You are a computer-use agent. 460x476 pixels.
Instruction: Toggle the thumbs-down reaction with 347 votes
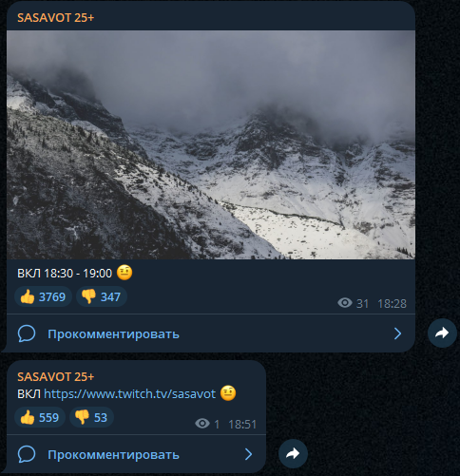pos(102,296)
